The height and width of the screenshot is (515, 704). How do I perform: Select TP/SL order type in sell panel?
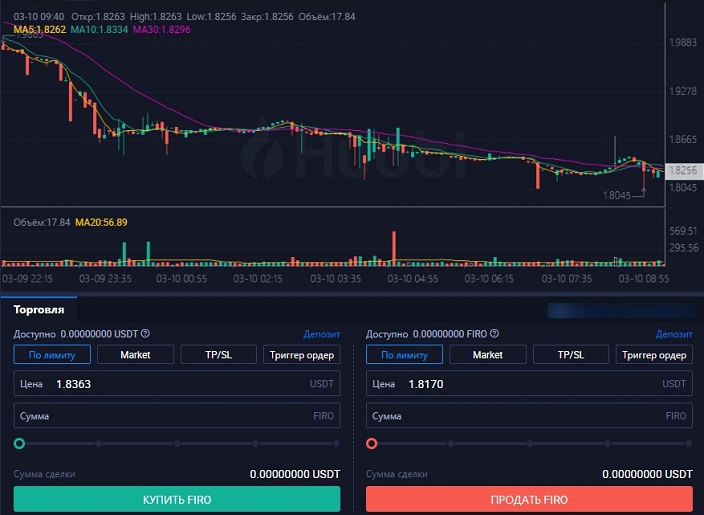pyautogui.click(x=571, y=355)
